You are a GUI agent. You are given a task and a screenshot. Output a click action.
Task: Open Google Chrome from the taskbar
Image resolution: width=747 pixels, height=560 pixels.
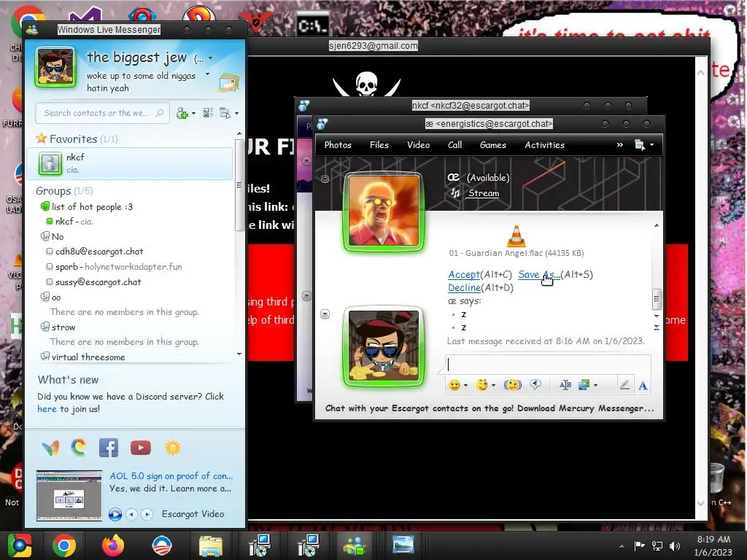(64, 545)
